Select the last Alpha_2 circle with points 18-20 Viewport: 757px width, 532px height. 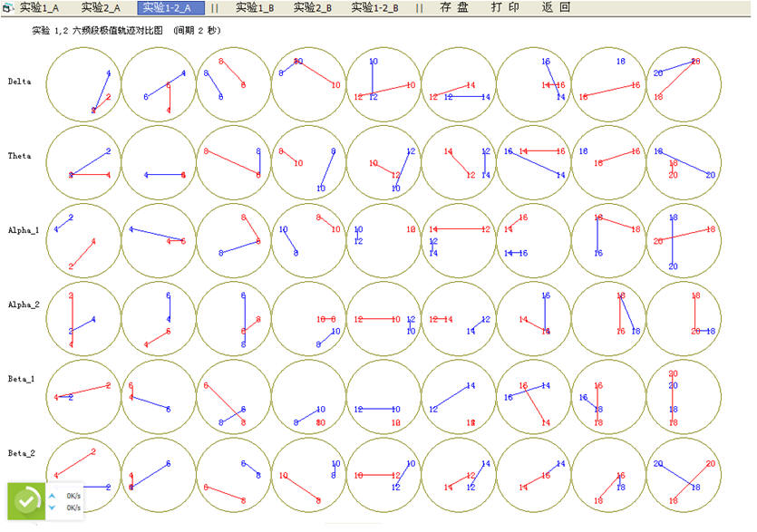coord(684,319)
